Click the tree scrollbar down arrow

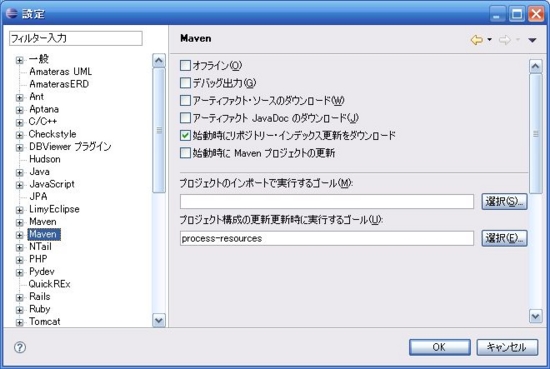[159, 320]
